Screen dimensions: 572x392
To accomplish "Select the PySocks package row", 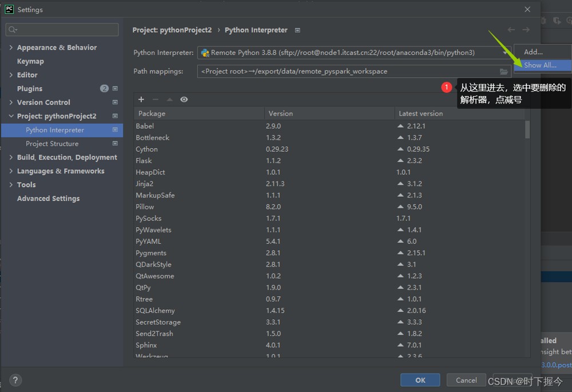I will click(329, 218).
